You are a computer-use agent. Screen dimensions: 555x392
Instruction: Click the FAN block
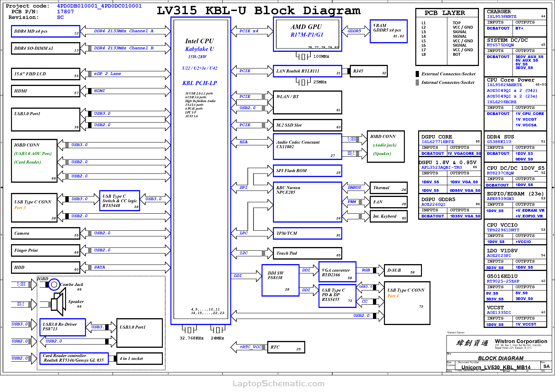click(389, 202)
